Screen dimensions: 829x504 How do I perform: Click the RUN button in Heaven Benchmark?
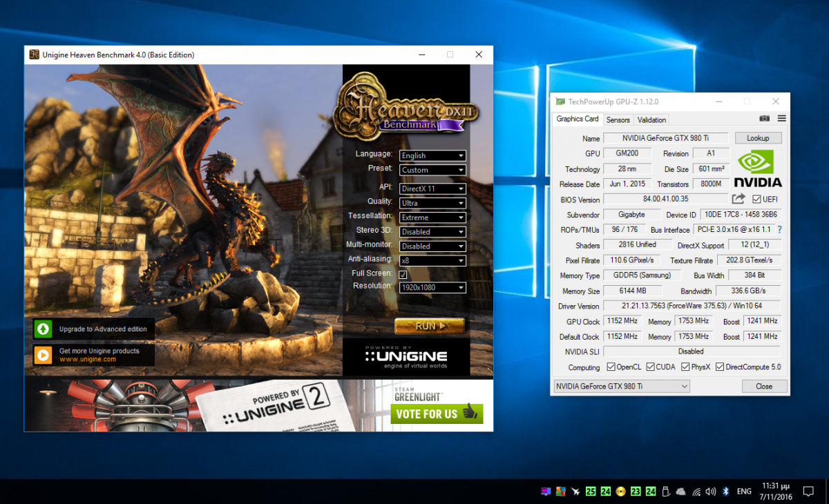[430, 325]
